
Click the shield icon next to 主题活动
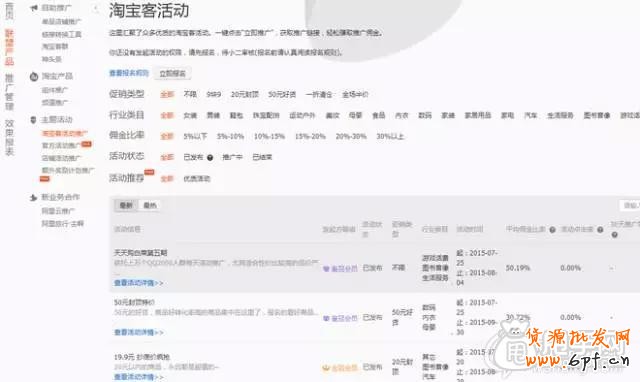click(x=33, y=120)
